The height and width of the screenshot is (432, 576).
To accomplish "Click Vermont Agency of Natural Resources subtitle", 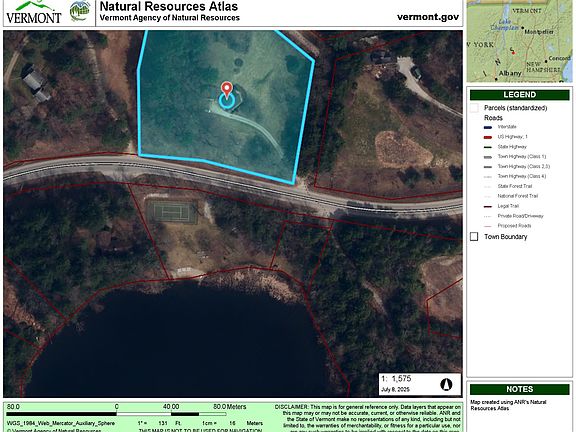I will [x=169, y=18].
